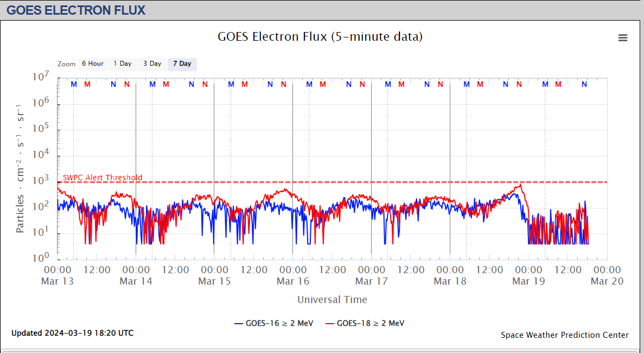Click the SWPC Alert Threshold label
This screenshot has height=353, width=644.
pyautogui.click(x=102, y=178)
